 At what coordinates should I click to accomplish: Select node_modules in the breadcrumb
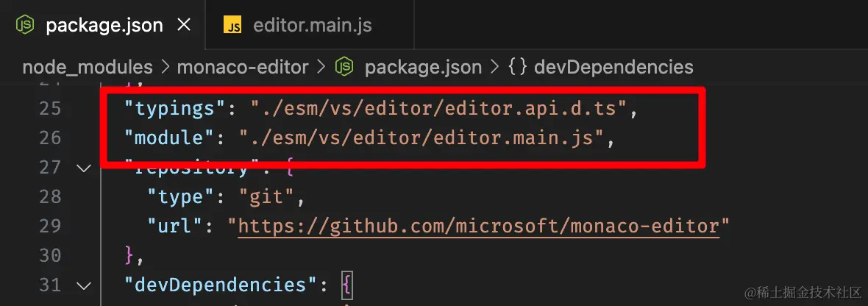[88, 67]
